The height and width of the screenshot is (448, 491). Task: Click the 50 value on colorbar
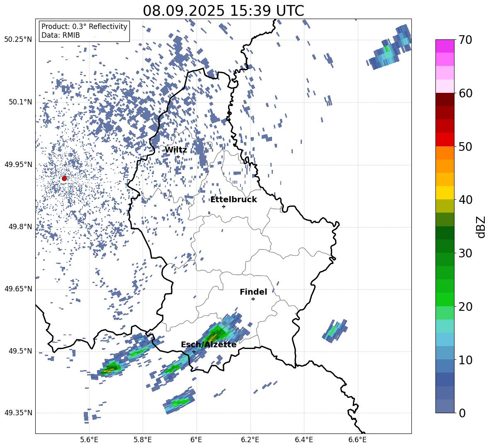(465, 147)
